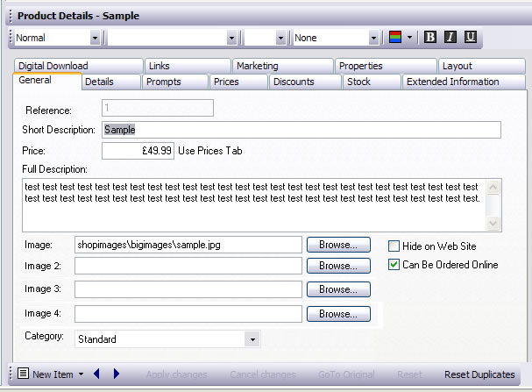Enable Hide on Web Site checkbox

coord(394,246)
